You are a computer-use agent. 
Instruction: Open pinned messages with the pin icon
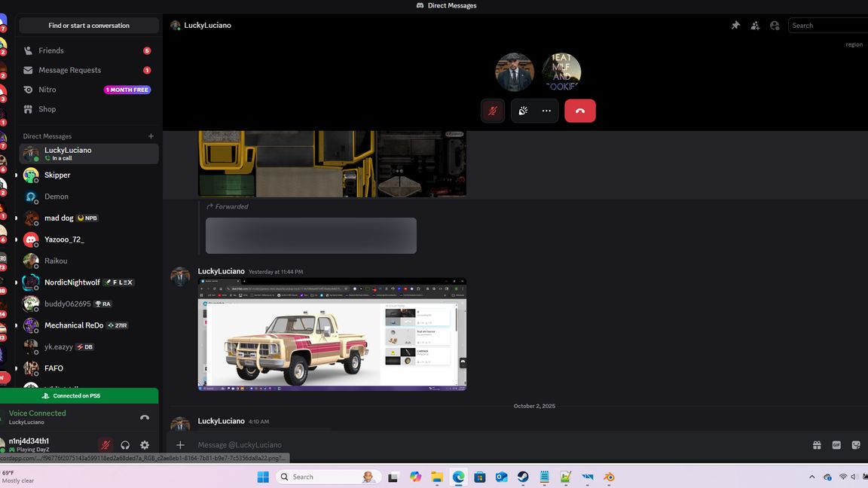[735, 26]
